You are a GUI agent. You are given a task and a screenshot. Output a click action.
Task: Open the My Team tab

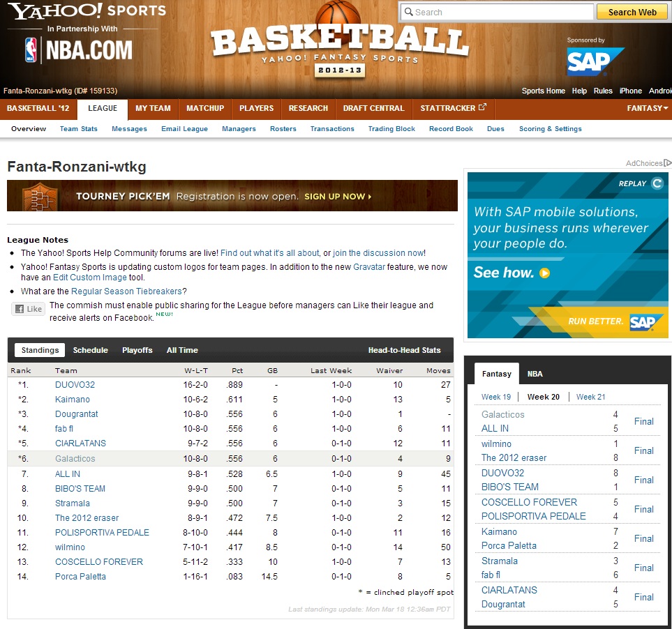pos(153,108)
